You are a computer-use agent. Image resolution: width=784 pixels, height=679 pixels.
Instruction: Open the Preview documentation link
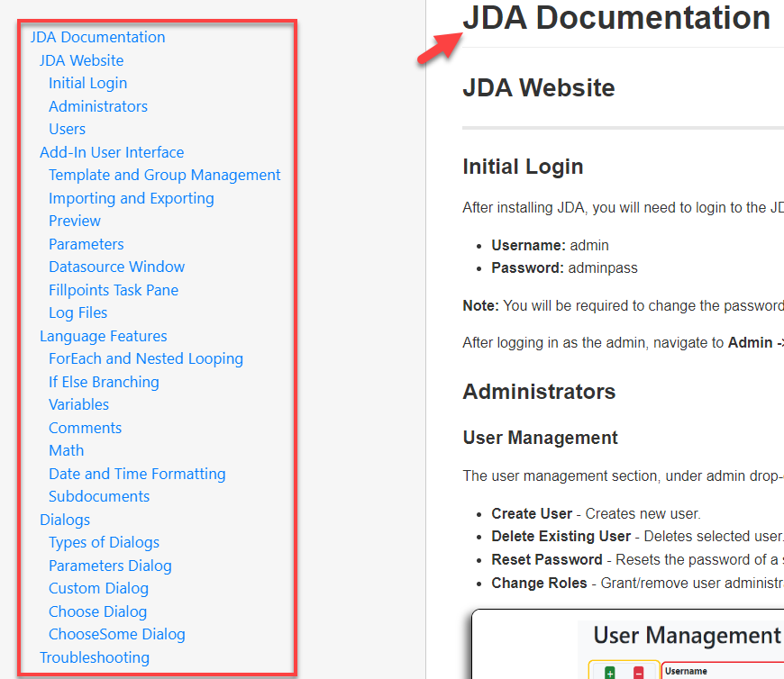pyautogui.click(x=75, y=221)
